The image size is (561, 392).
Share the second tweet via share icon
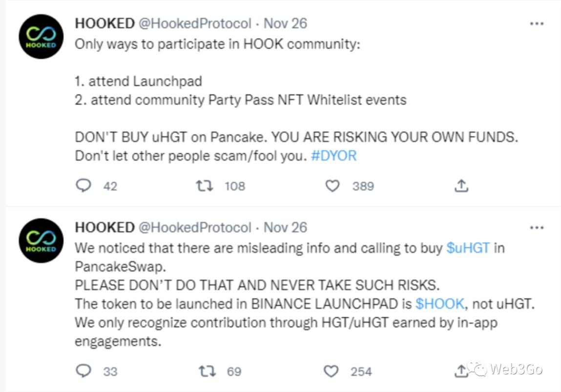click(460, 371)
